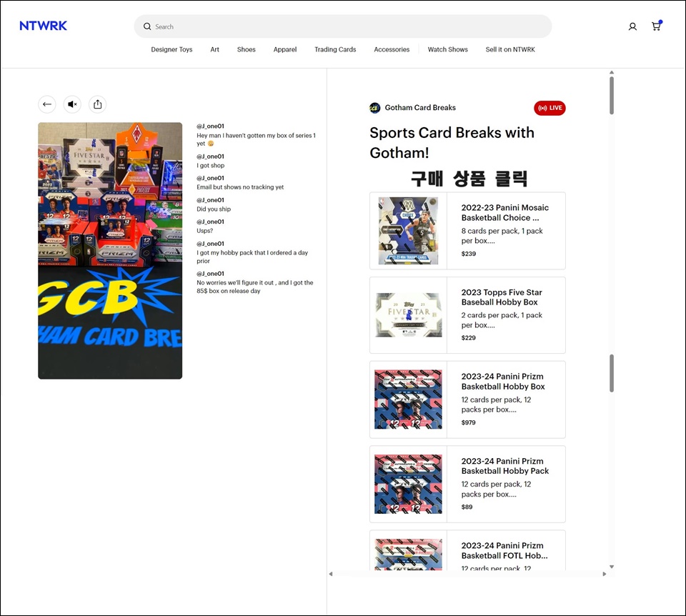Click the NTWRK logo
This screenshot has width=686, height=616.
point(44,26)
